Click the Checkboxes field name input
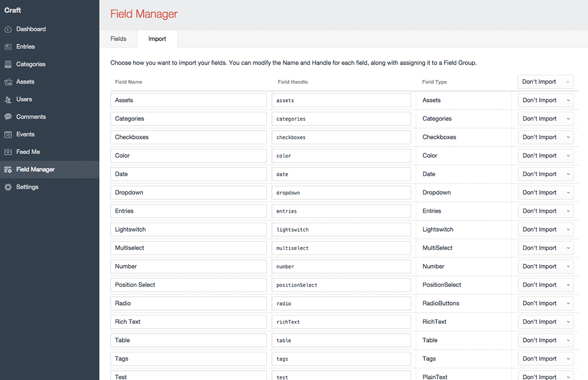This screenshot has width=588, height=380. (188, 137)
